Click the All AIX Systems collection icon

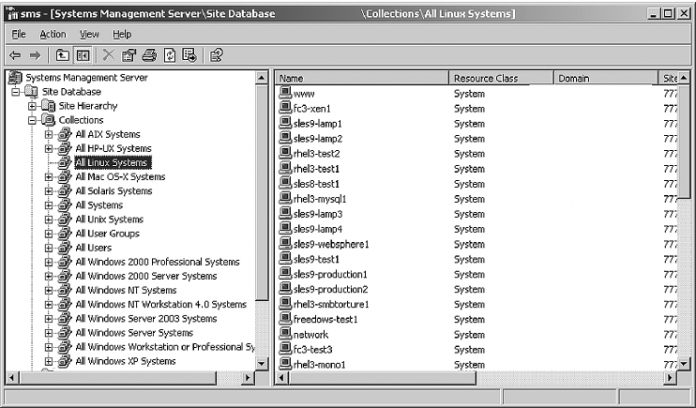click(x=65, y=134)
